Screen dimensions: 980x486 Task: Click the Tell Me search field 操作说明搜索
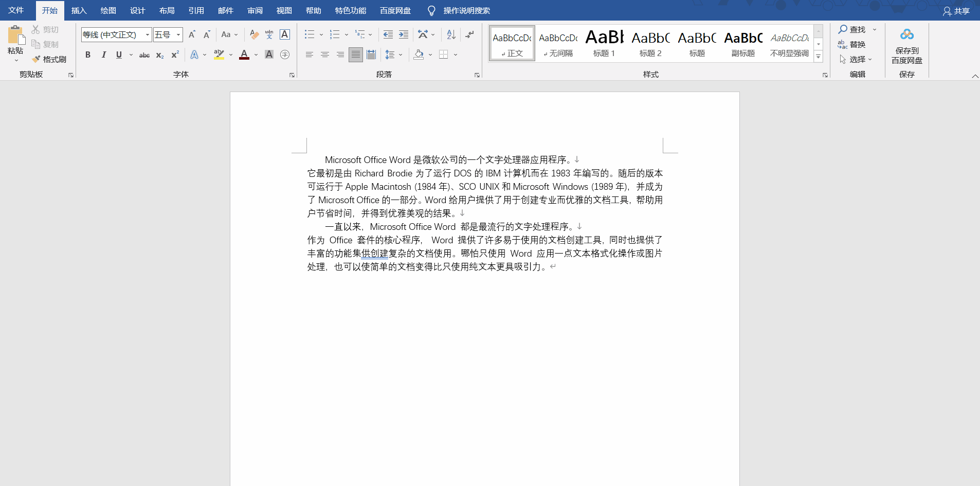[467, 11]
